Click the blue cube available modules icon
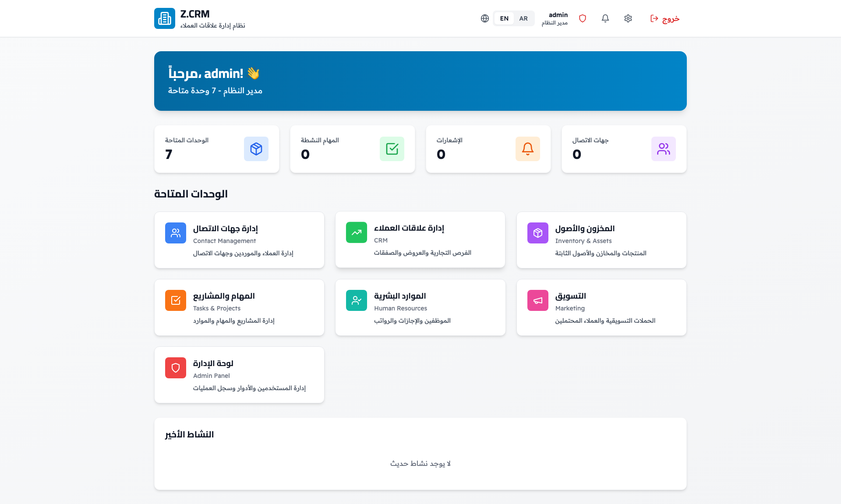Image resolution: width=841 pixels, height=504 pixels. 256,149
